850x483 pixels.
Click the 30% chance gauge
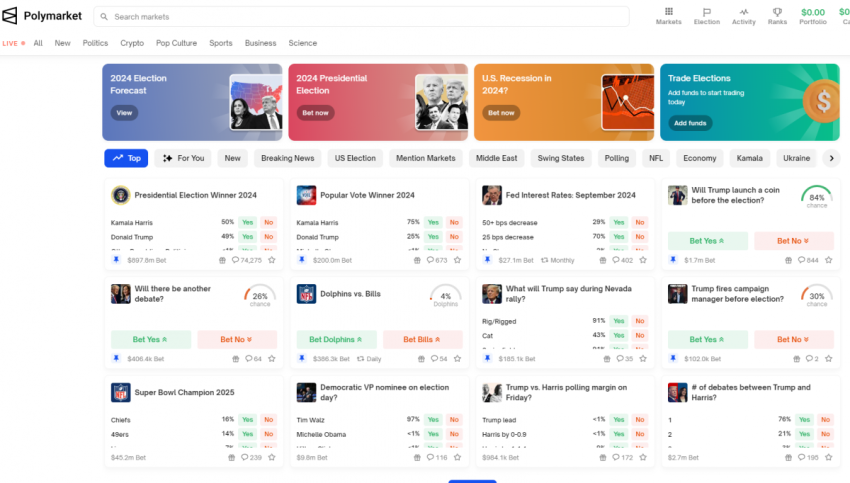click(816, 296)
